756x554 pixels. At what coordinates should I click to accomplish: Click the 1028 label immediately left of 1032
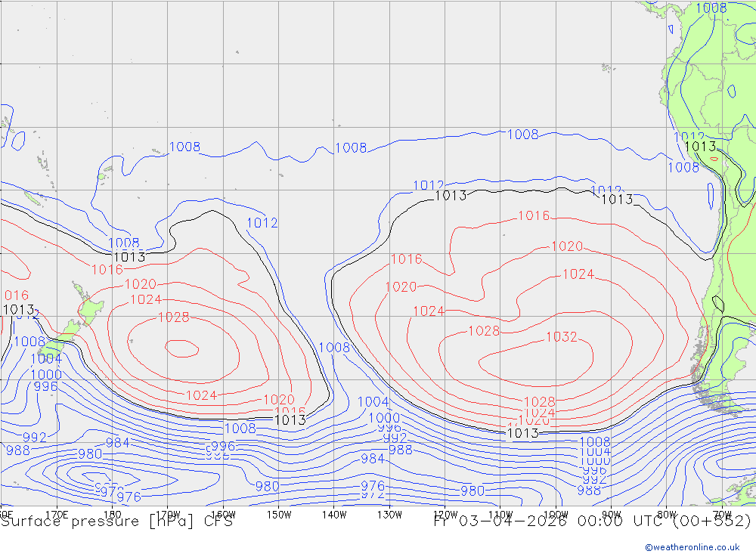pyautogui.click(x=484, y=331)
